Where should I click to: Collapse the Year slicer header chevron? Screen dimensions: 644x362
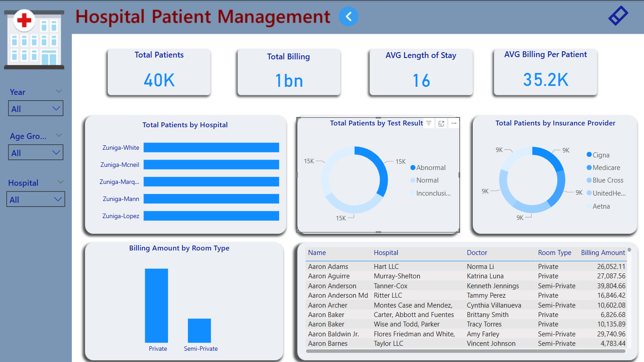point(58,91)
